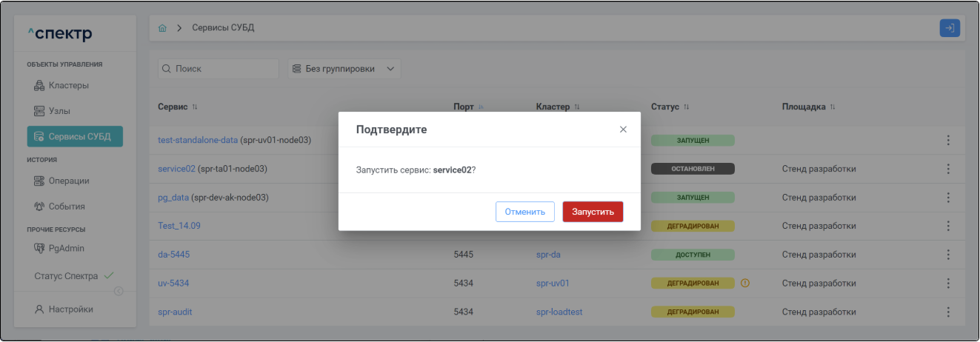The height and width of the screenshot is (342, 980).
Task: Collapse the sidebar using arrow toggle
Action: tap(119, 291)
